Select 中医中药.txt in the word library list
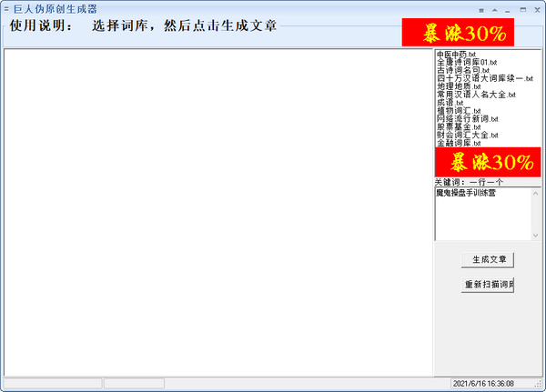Screen dimensions: 546x392 460,55
